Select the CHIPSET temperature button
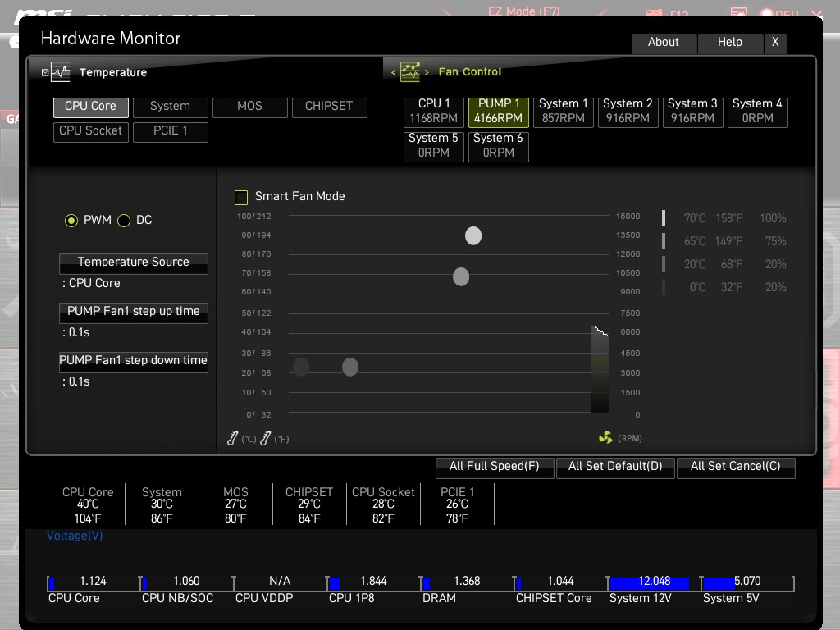The image size is (840, 630). (x=330, y=107)
